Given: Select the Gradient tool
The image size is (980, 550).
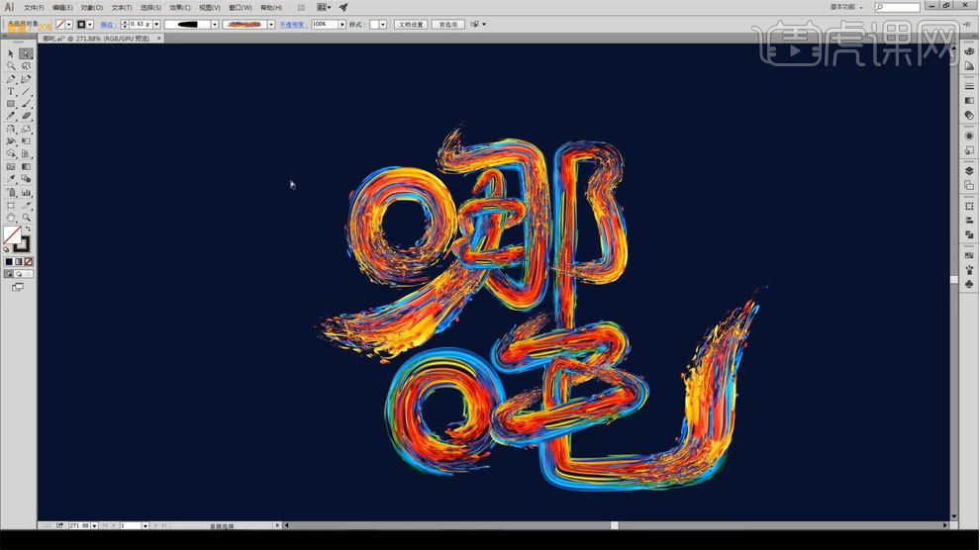Looking at the screenshot, I should coord(26,167).
